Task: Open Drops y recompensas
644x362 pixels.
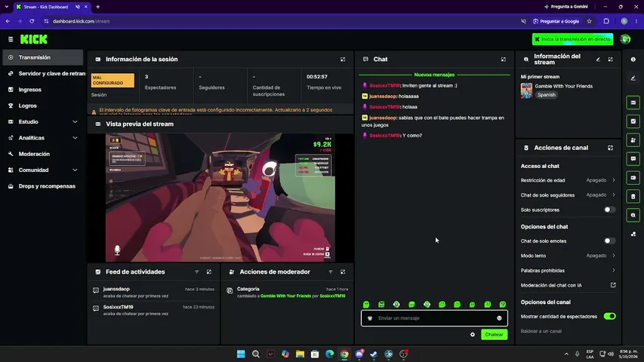Action: point(43,186)
